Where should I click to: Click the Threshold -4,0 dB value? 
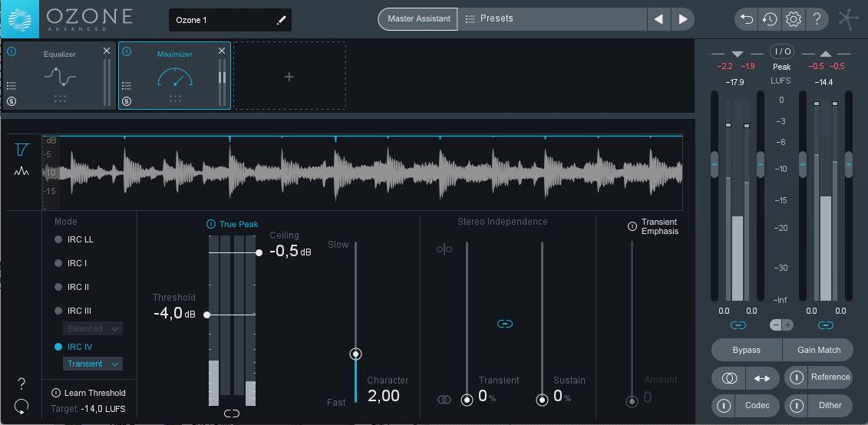click(x=173, y=313)
